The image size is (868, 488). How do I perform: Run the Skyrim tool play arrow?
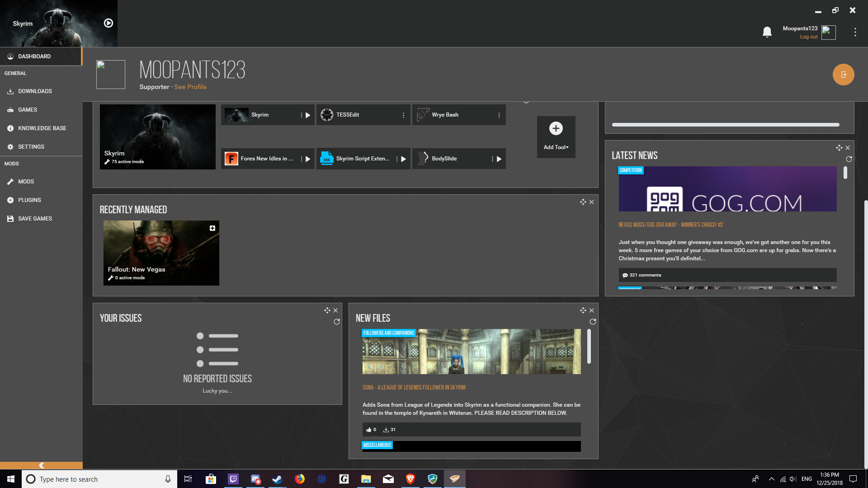pos(308,115)
